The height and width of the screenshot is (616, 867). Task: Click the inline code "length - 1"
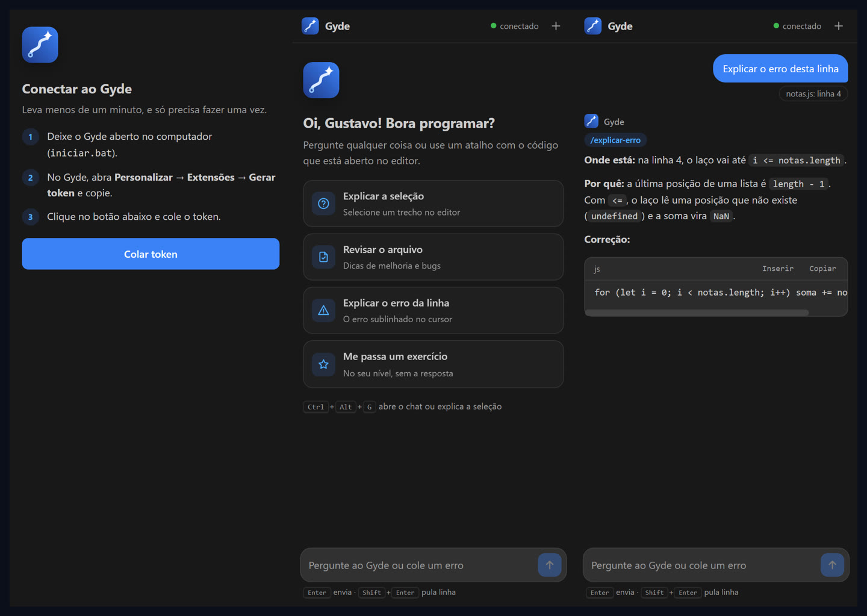point(799,184)
